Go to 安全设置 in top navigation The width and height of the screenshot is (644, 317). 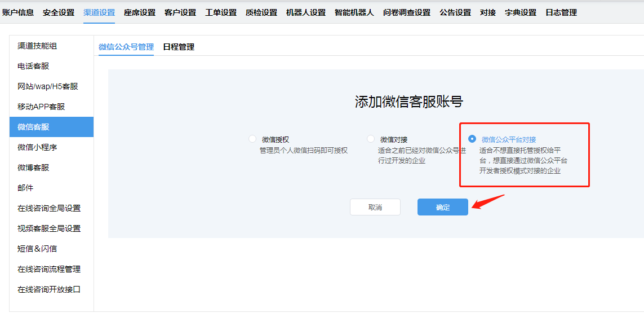[x=59, y=13]
